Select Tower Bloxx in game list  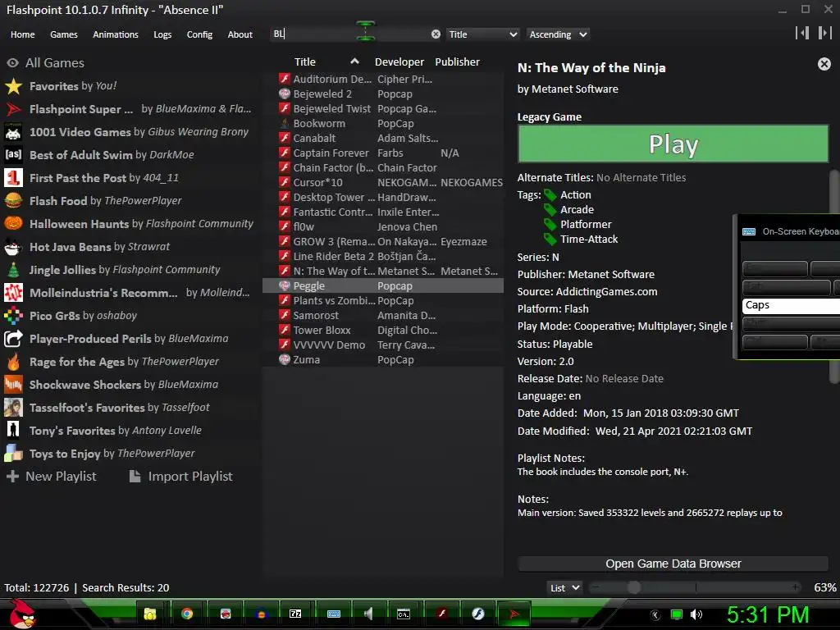pos(383,330)
